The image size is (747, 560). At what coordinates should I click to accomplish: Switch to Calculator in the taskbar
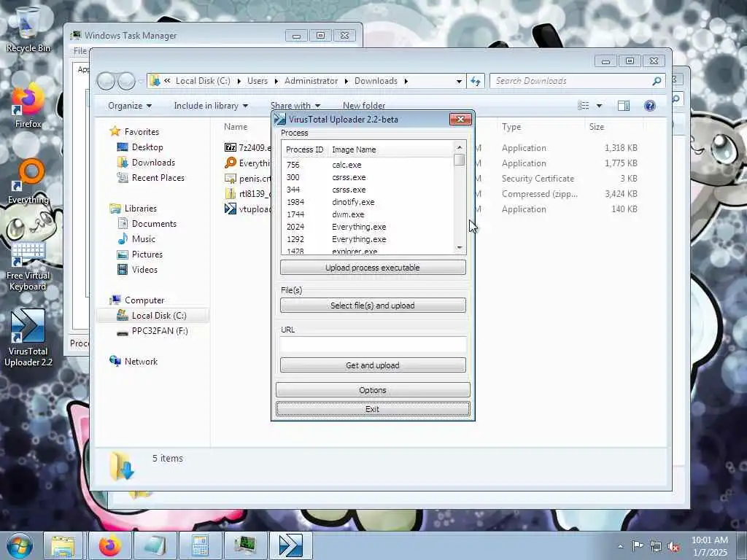pos(200,545)
